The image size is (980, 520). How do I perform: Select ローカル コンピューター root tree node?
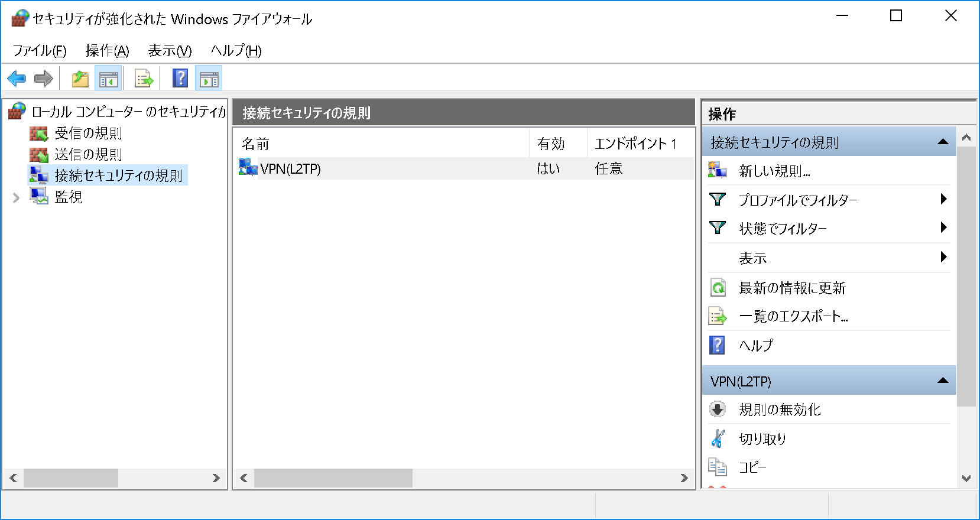point(129,112)
